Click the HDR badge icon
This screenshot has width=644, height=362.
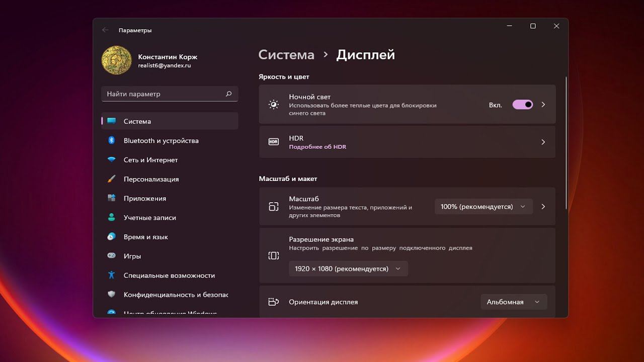point(274,142)
